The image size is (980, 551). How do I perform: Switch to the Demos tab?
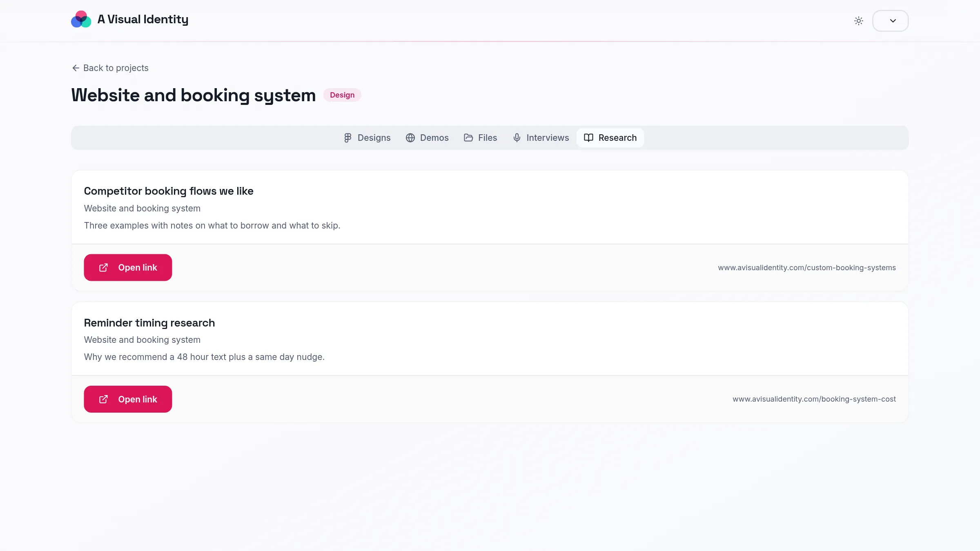[x=427, y=138]
